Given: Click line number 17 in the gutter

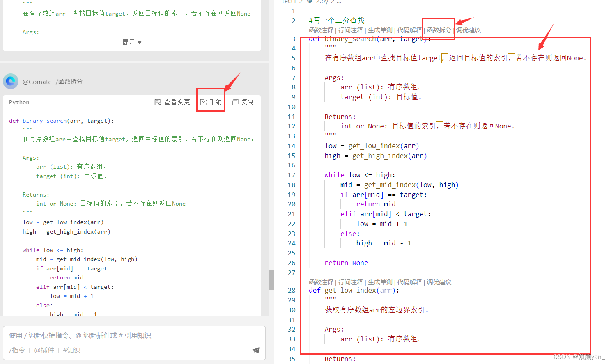Looking at the screenshot, I should (292, 175).
